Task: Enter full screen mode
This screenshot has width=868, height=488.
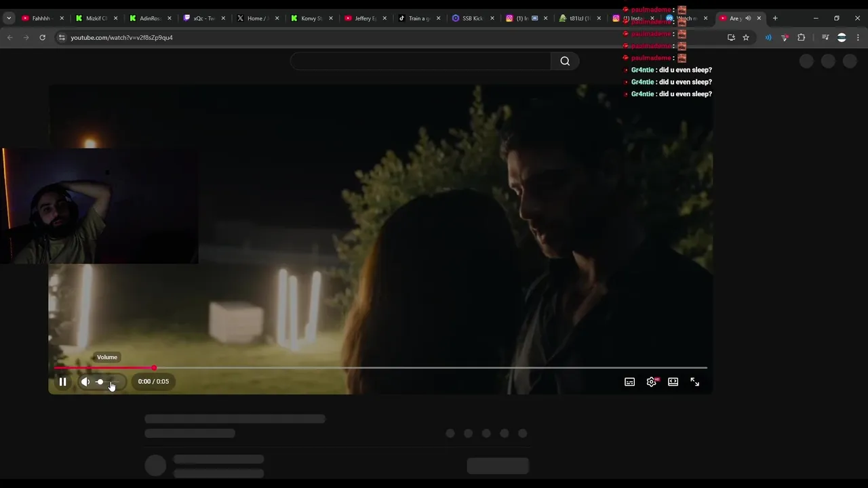Action: (695, 382)
